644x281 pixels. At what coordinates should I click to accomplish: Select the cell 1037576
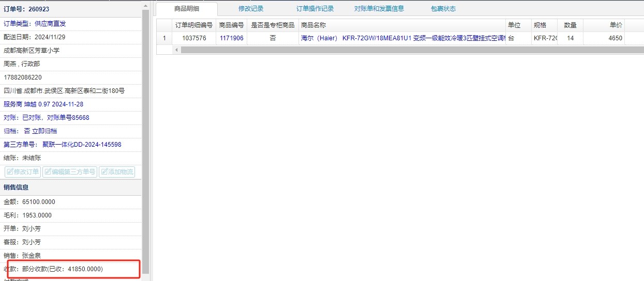194,38
